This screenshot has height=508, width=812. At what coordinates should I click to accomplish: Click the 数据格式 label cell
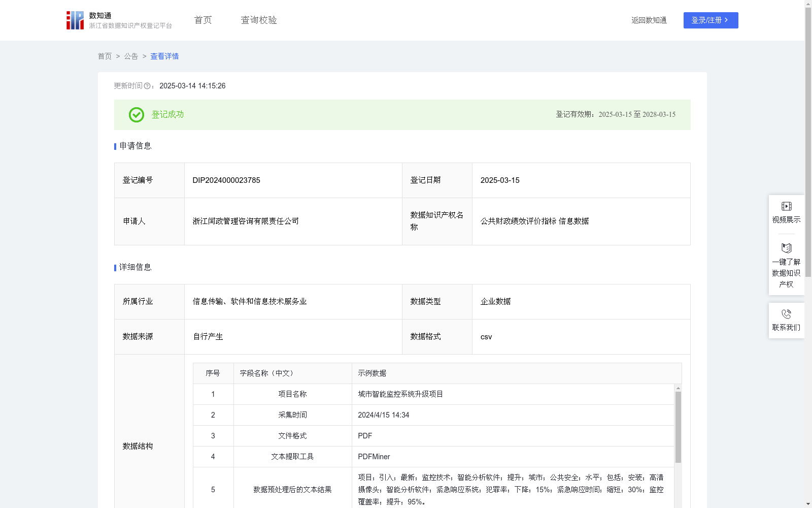pos(437,337)
